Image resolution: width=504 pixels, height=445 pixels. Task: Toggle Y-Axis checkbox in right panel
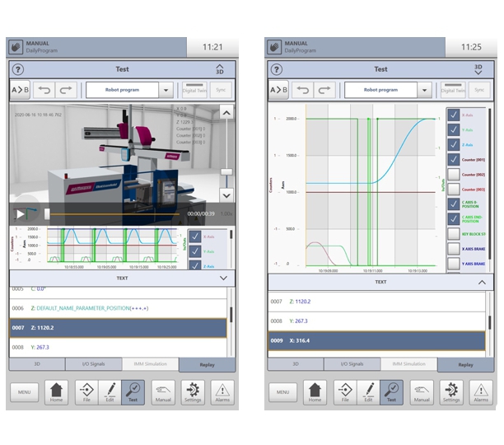454,130
